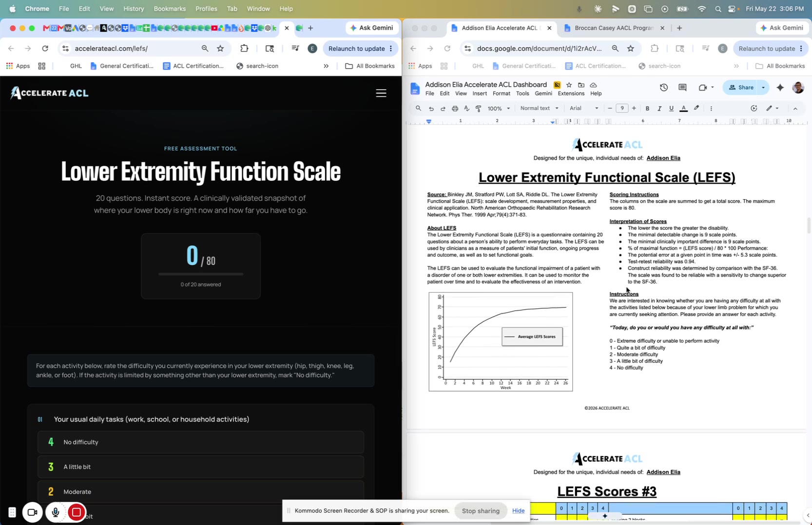Apply underline formatting in Docs toolbar
812x525 pixels.
coord(671,109)
